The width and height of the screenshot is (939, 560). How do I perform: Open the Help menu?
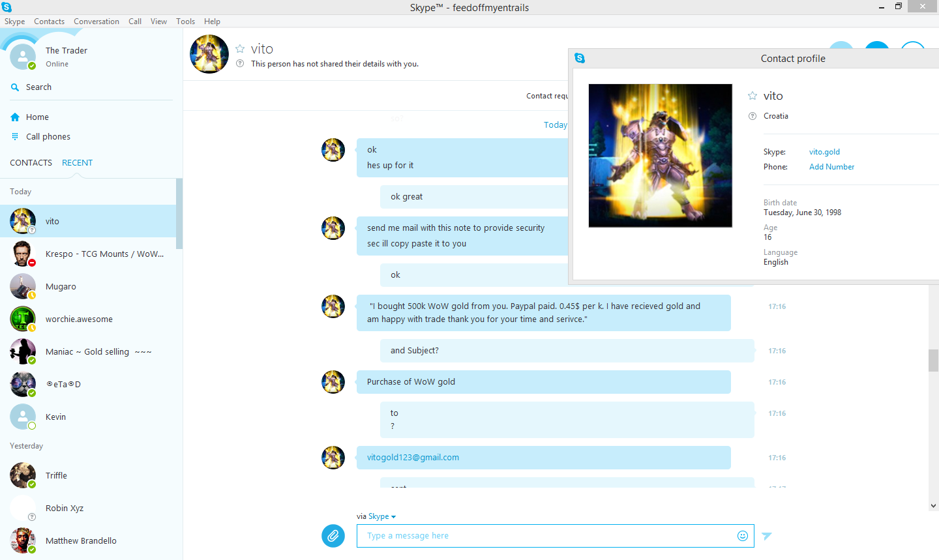click(x=212, y=22)
